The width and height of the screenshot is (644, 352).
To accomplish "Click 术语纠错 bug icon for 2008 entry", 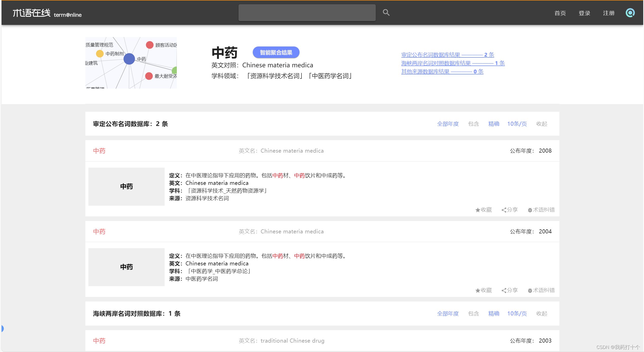I will click(530, 210).
